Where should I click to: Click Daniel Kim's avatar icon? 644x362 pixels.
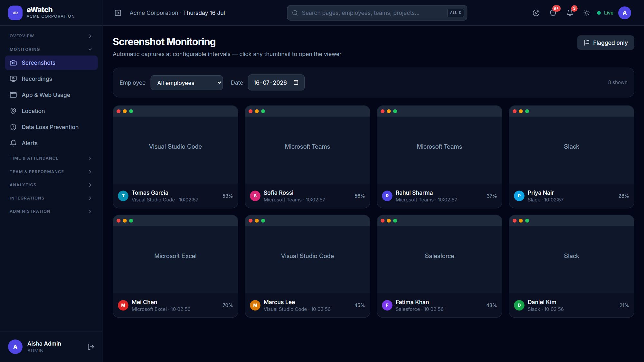pos(519,305)
